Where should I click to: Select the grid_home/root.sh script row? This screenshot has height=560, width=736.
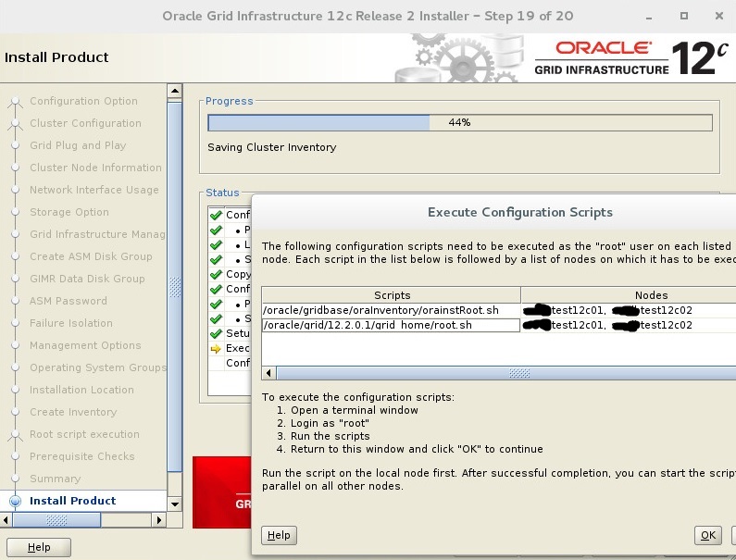(x=391, y=325)
